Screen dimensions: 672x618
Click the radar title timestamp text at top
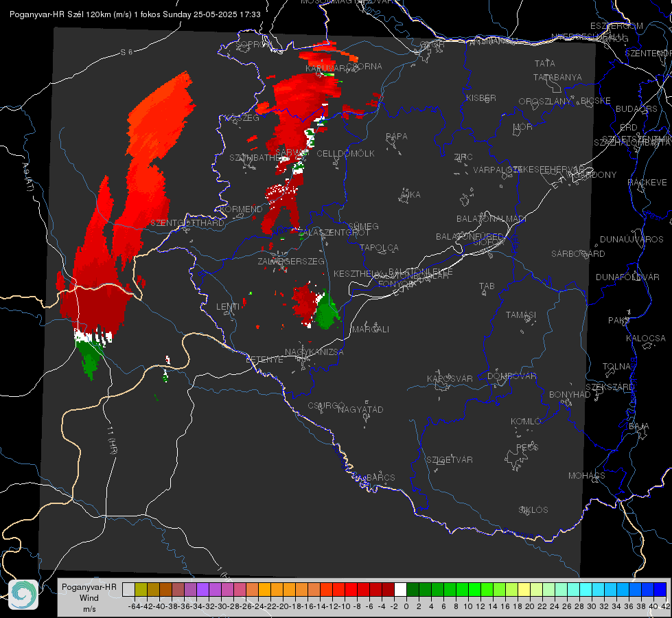[x=135, y=14]
